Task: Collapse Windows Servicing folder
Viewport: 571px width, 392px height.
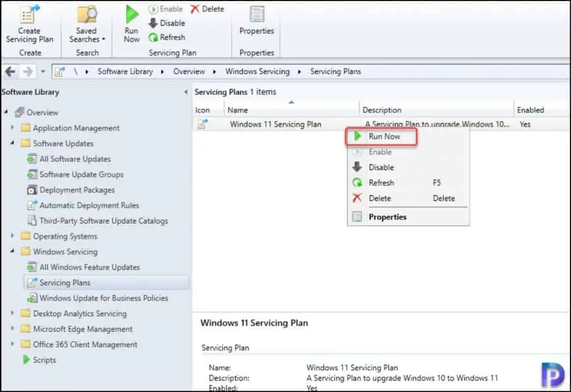Action: [12, 251]
